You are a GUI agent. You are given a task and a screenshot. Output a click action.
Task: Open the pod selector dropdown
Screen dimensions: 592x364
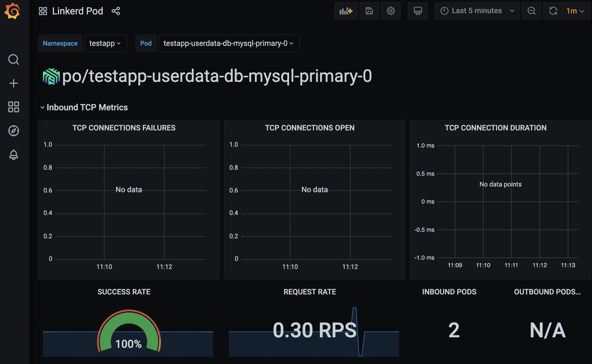tap(229, 43)
